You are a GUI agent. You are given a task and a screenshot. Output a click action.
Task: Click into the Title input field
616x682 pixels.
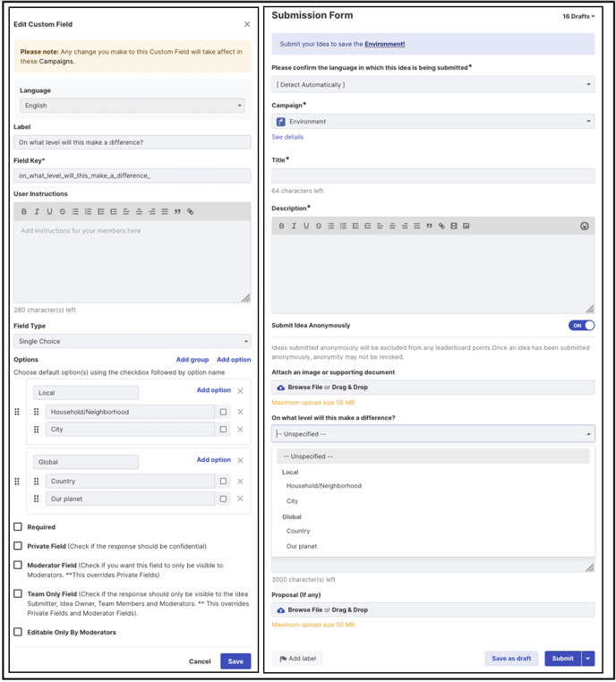[432, 176]
